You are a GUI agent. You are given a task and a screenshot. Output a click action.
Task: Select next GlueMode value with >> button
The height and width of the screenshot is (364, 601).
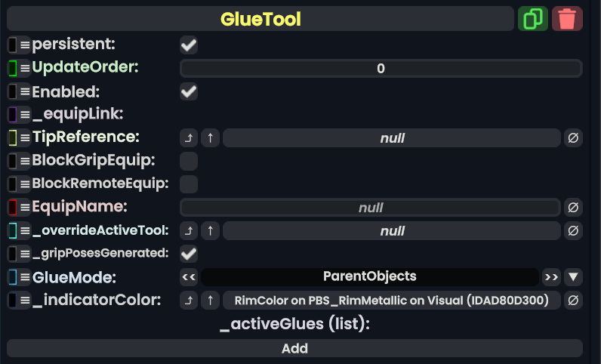coord(551,276)
